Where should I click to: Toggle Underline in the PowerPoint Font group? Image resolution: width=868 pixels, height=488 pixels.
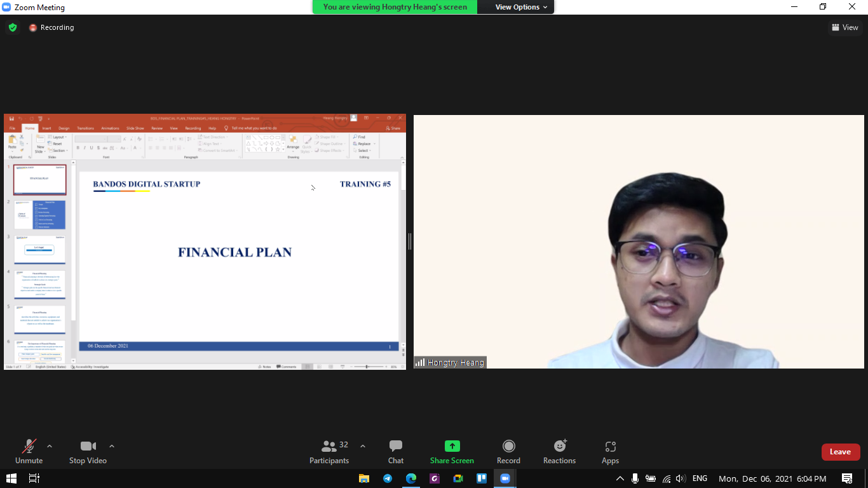click(x=92, y=147)
